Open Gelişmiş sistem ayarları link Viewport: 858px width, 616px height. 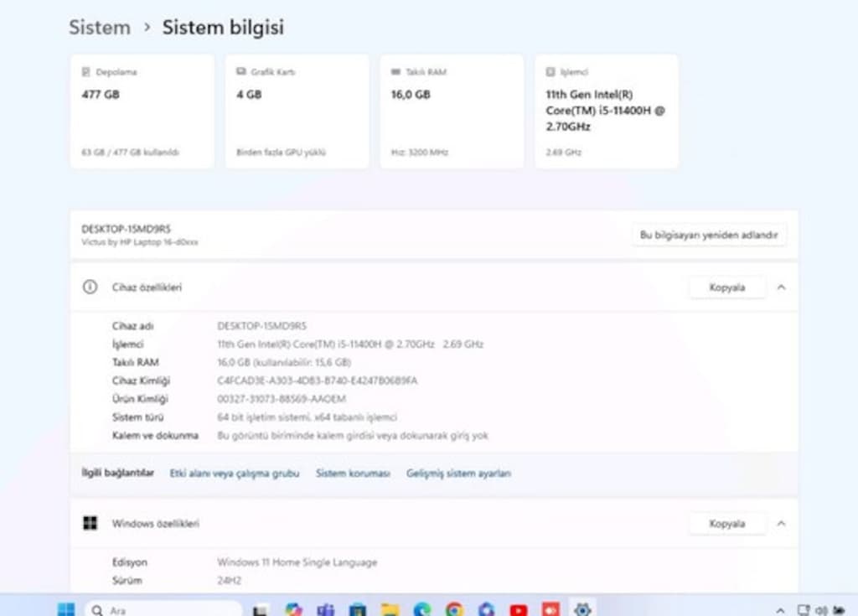tap(458, 473)
